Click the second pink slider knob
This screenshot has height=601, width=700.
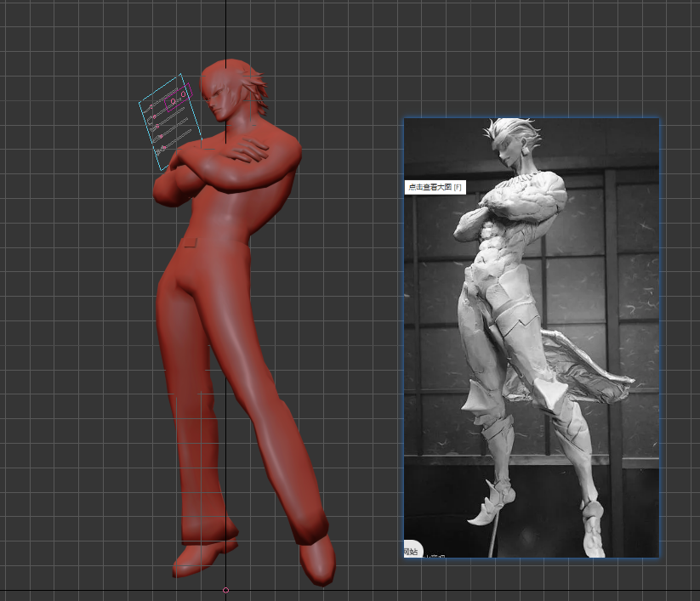click(155, 116)
